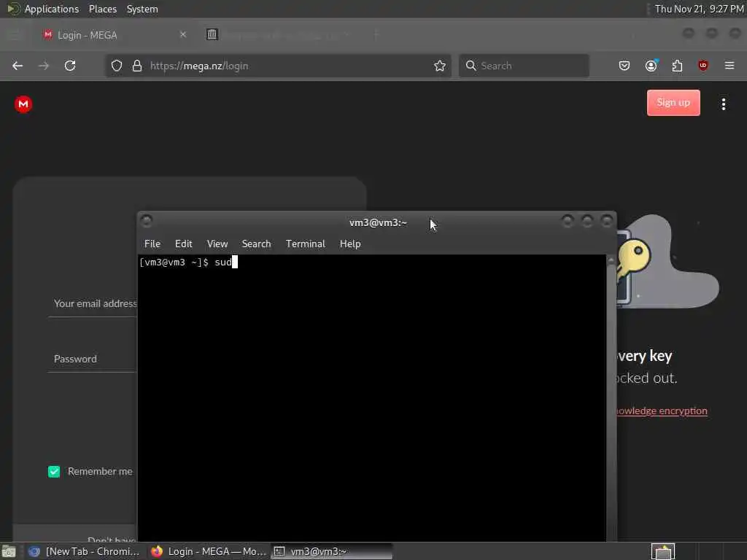Go back in Firefox history
This screenshot has height=560, width=747.
(x=18, y=66)
